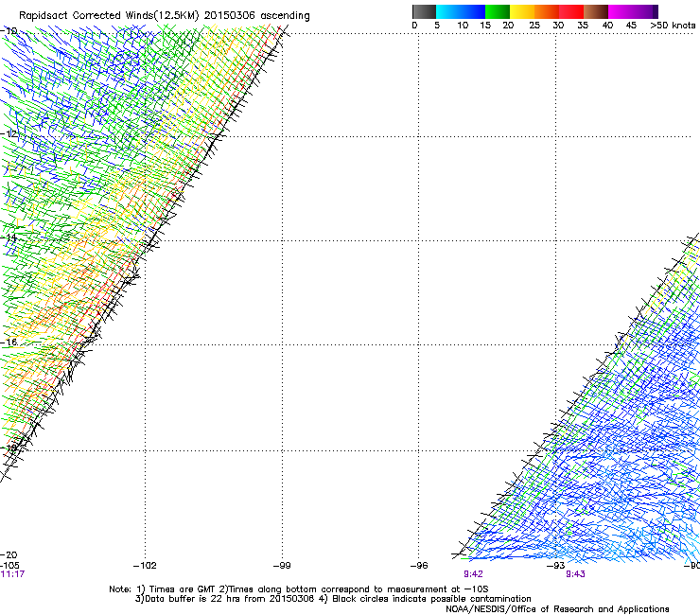Click the -16 latitude axis label
The image size is (700, 615).
(x=9, y=343)
